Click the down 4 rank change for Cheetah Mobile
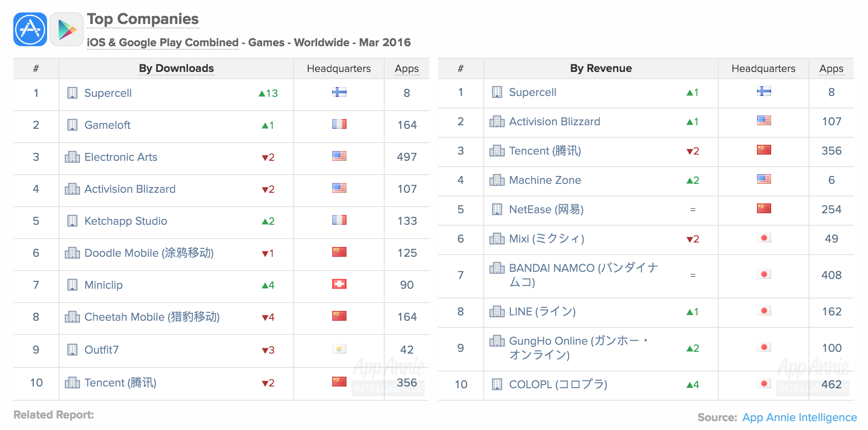 point(268,317)
